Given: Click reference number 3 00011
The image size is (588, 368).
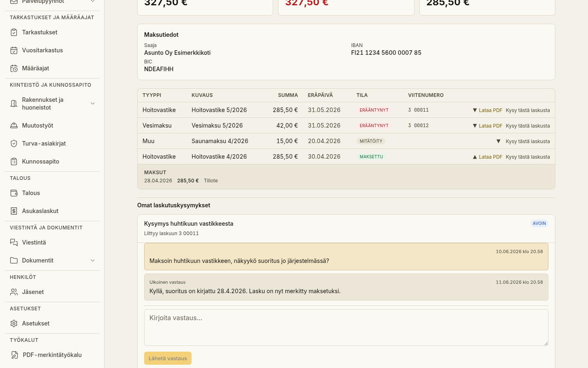Looking at the screenshot, I should 418,110.
